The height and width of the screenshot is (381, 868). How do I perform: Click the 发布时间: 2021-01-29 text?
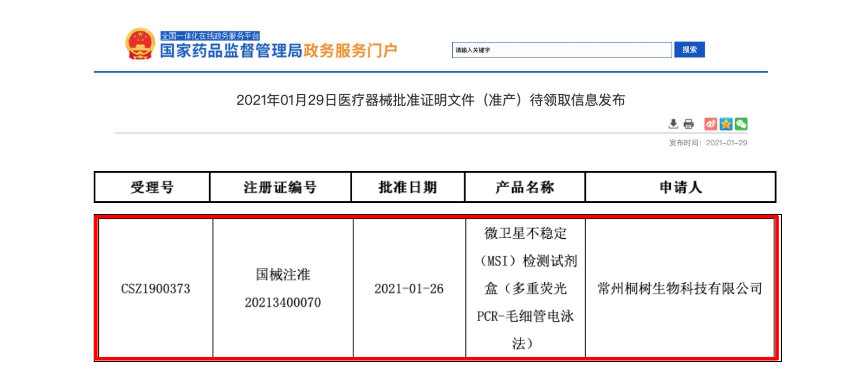(708, 143)
